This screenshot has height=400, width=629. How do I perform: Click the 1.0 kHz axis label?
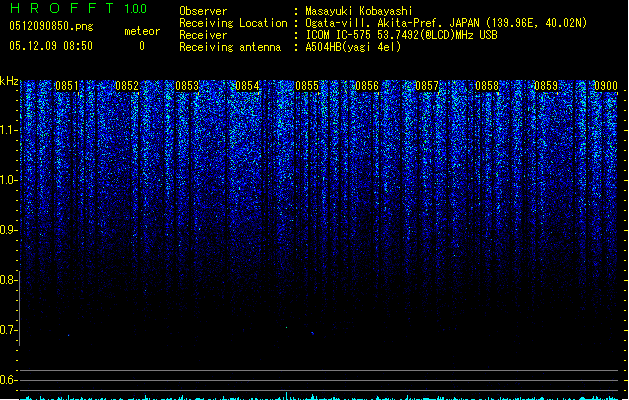click(x=8, y=180)
